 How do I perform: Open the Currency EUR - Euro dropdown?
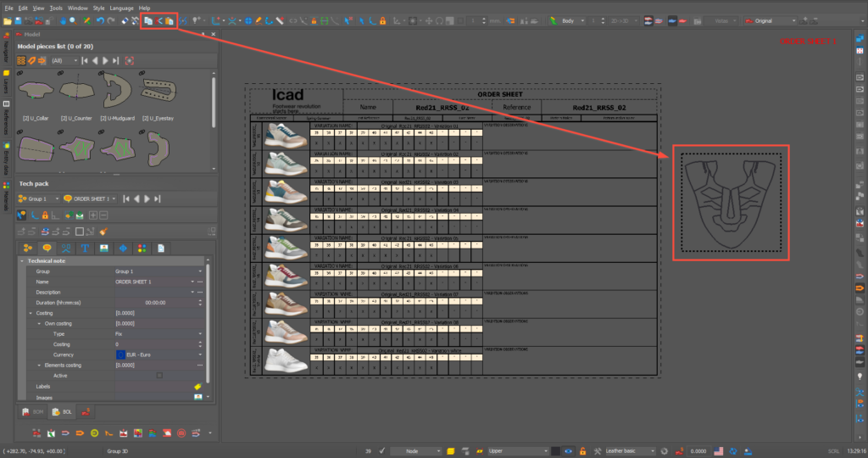pos(200,355)
